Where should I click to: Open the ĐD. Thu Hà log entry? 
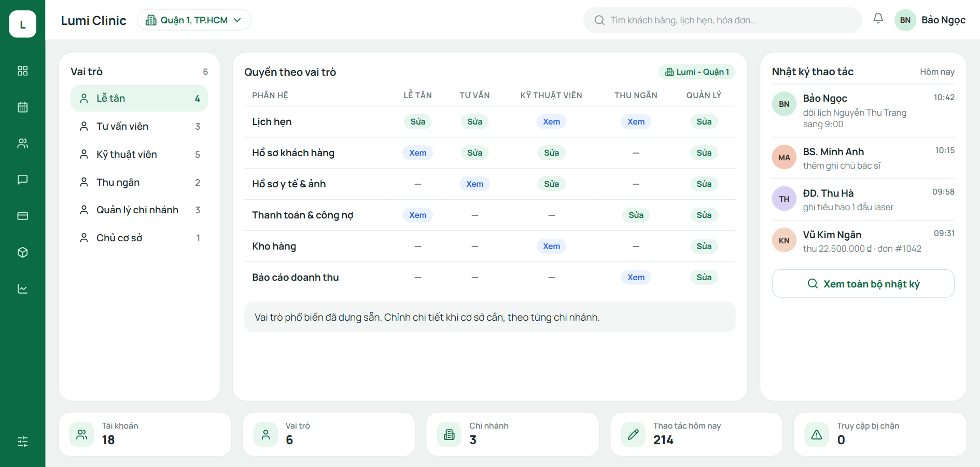[863, 199]
